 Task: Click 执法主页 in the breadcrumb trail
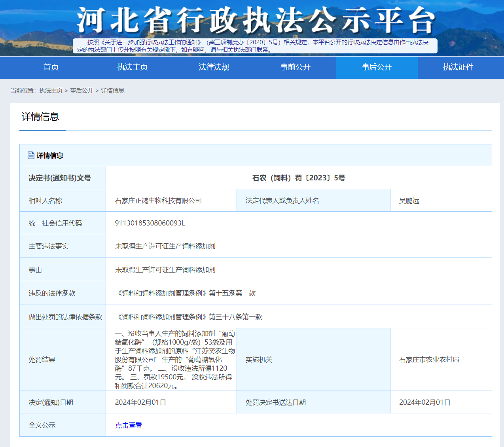51,91
